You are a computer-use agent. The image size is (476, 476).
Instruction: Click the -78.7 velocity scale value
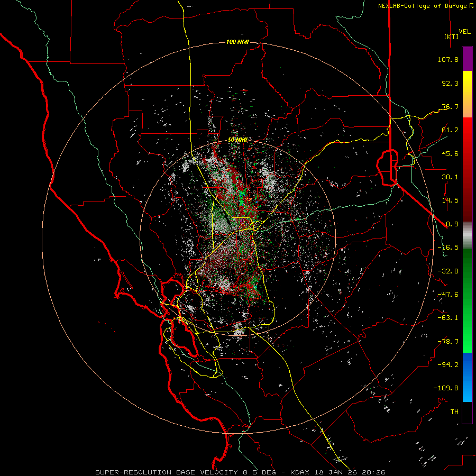(x=448, y=342)
